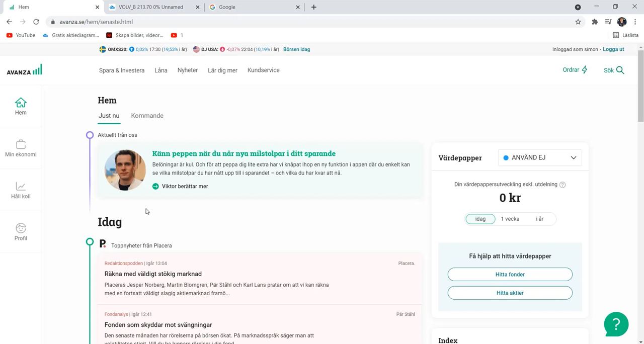This screenshot has width=644, height=344.
Task: Click the Placera P logo
Action: 103,243
